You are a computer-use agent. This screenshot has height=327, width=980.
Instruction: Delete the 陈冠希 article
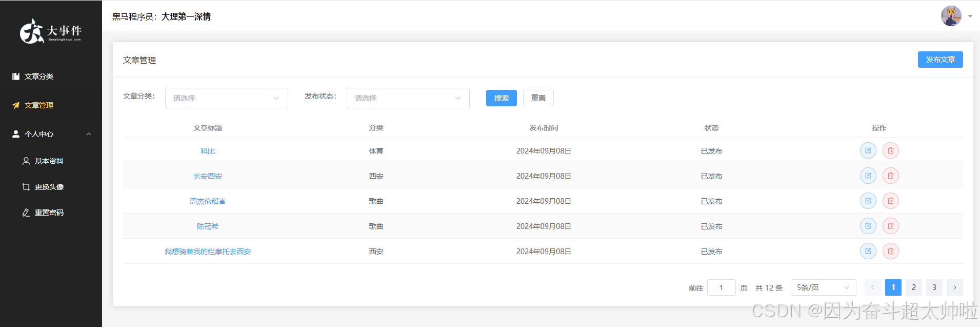click(x=891, y=226)
